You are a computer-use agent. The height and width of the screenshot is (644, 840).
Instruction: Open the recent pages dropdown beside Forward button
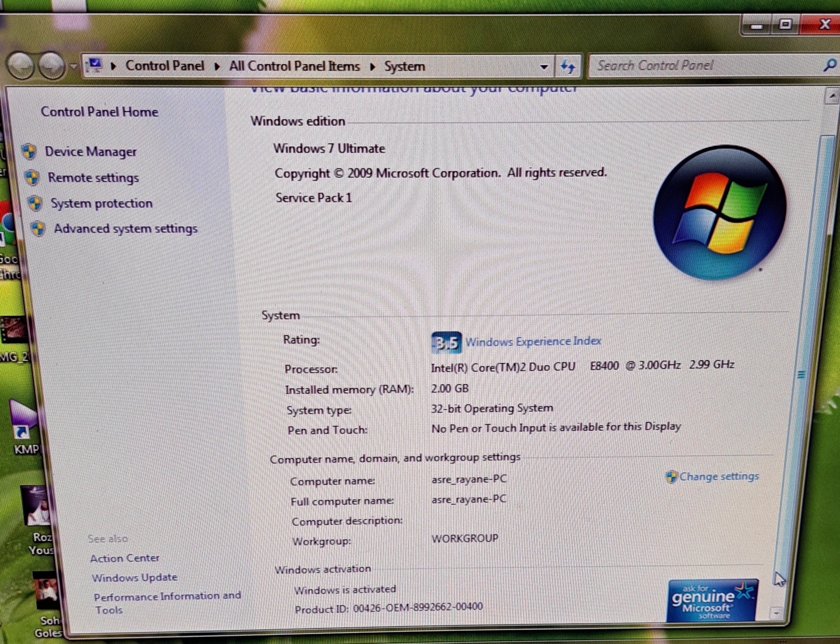74,66
